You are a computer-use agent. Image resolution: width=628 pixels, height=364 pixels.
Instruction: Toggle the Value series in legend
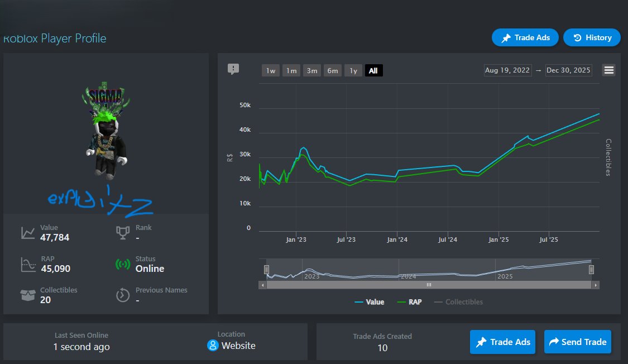(x=370, y=302)
